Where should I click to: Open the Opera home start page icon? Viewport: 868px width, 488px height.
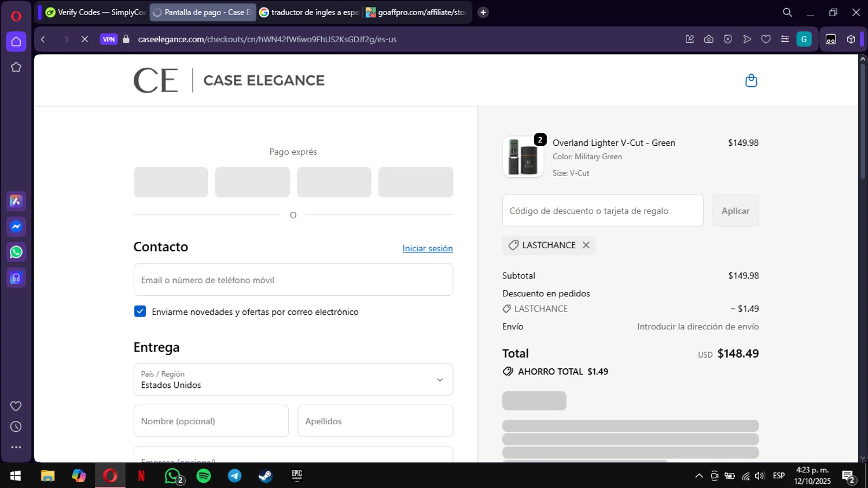point(16,42)
